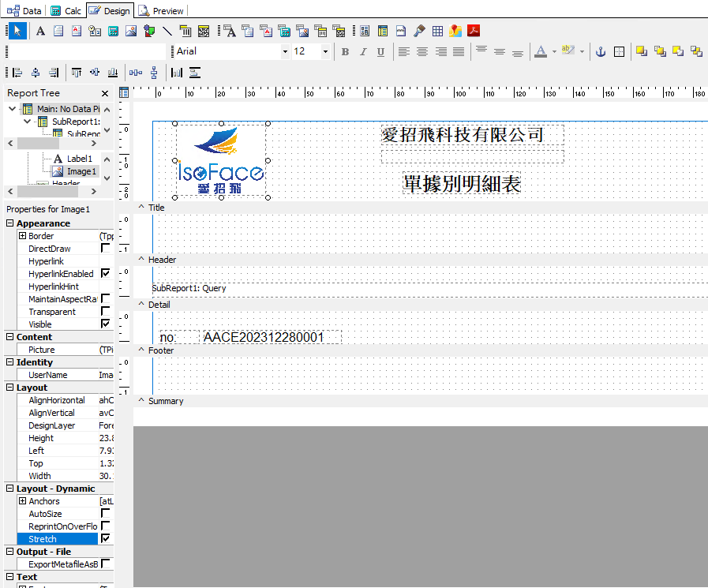This screenshot has width=708, height=588.
Task: Toggle the AutoSize checkbox
Action: [105, 513]
